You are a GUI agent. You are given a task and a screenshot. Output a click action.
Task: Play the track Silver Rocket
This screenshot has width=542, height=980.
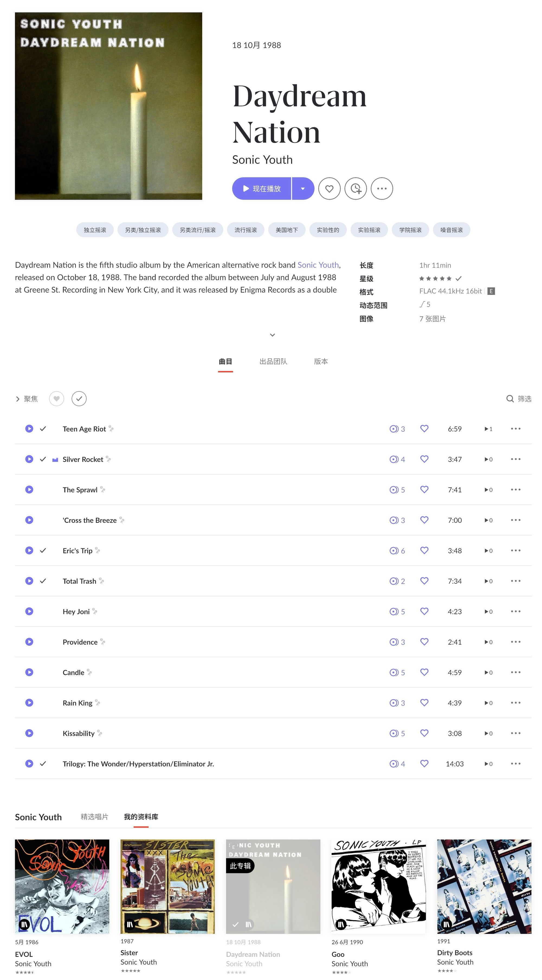(29, 459)
